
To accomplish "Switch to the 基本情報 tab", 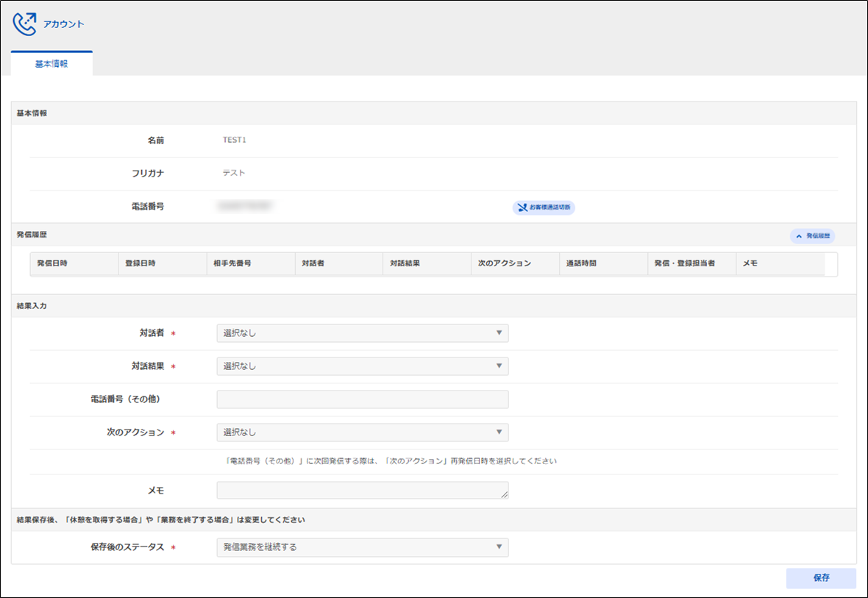I will [x=51, y=64].
